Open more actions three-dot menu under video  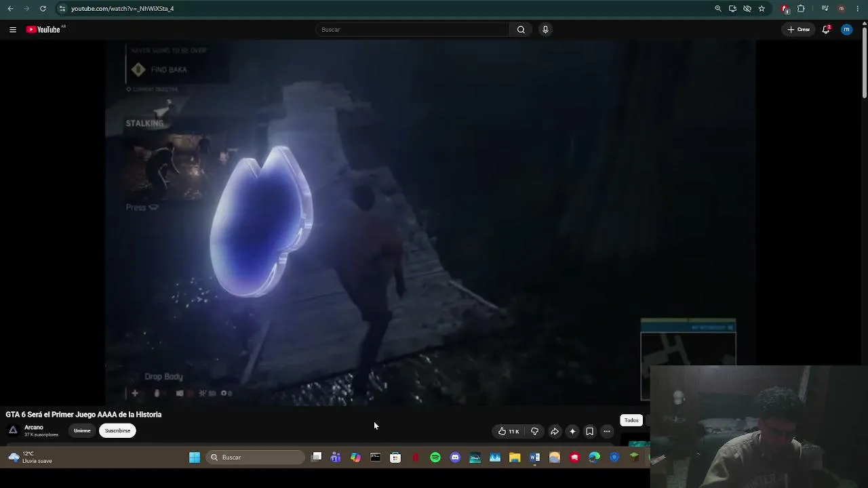tap(607, 431)
